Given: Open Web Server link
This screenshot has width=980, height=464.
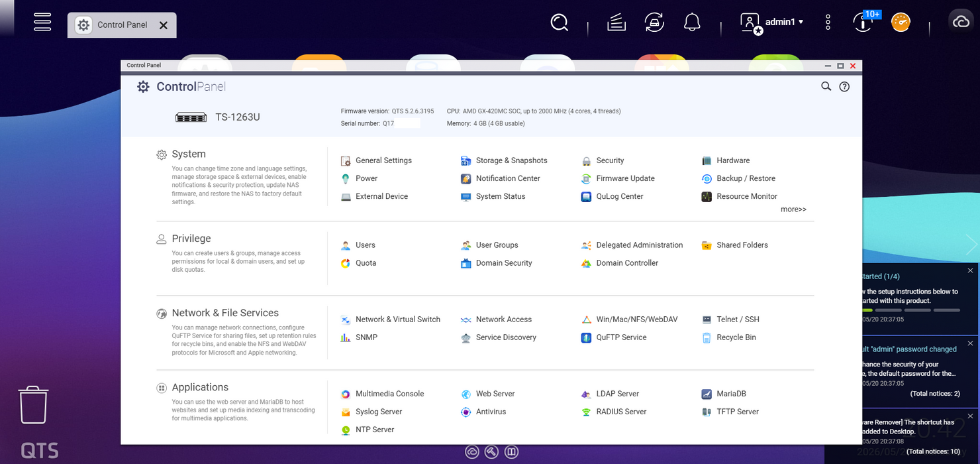Looking at the screenshot, I should coord(495,394).
